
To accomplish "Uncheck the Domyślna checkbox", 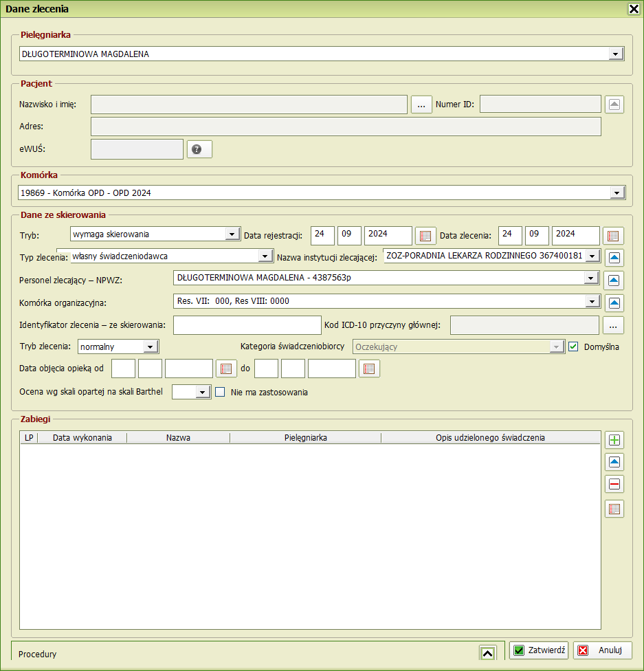I will [x=574, y=346].
